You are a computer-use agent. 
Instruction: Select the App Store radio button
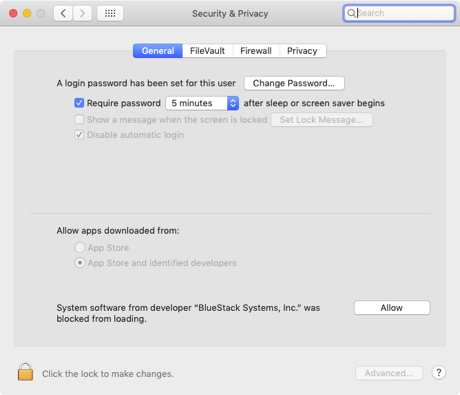80,248
